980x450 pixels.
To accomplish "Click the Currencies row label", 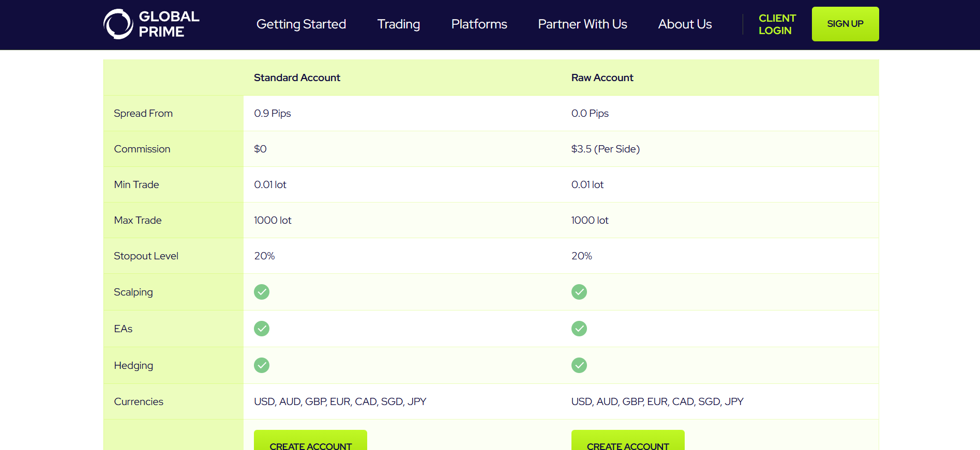I will [x=139, y=401].
